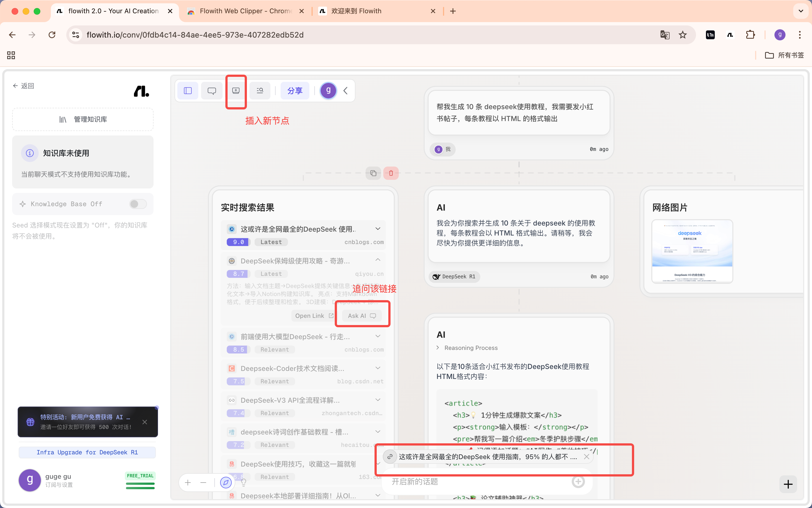
Task: Click the 我 author tag on prompt
Action: (443, 149)
